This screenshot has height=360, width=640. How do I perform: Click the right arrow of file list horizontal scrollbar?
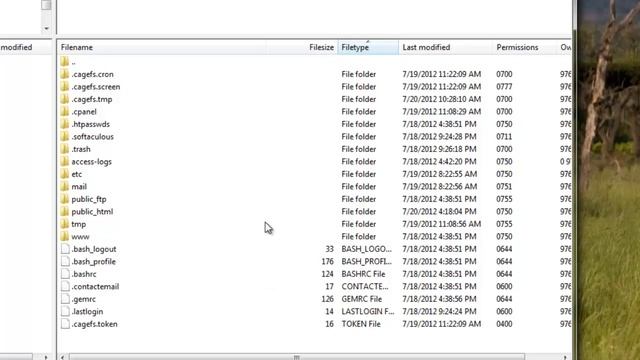click(565, 357)
